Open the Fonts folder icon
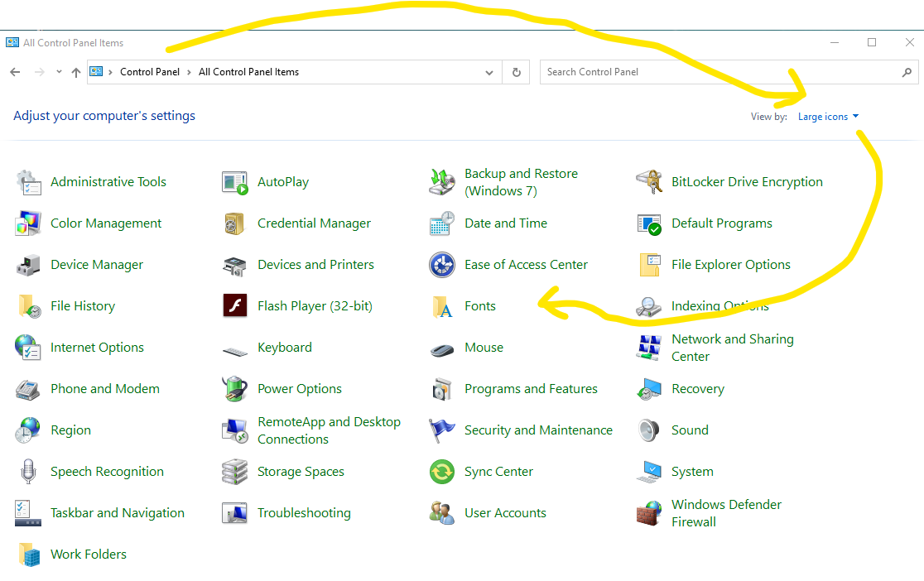This screenshot has height=581, width=924. [443, 306]
